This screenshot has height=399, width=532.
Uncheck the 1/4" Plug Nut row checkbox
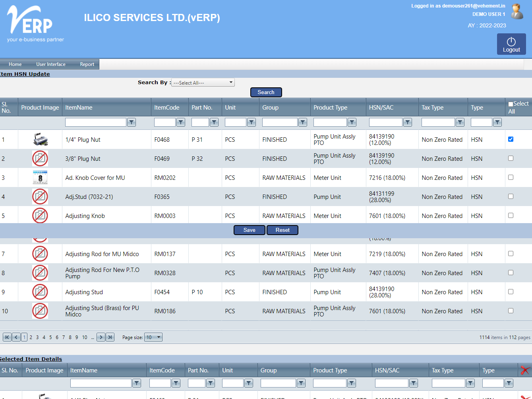[x=511, y=139]
